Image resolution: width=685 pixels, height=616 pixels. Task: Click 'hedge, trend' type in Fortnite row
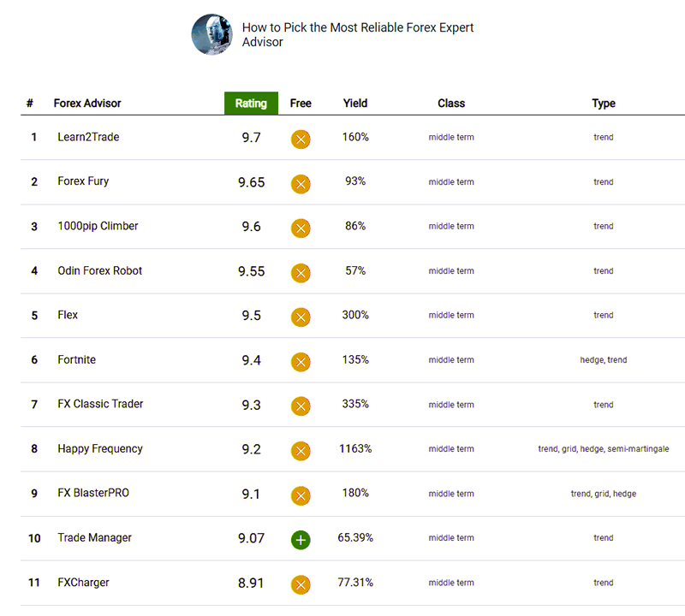(604, 359)
